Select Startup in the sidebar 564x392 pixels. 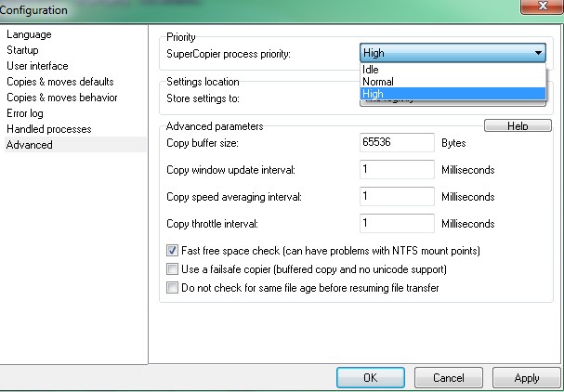[23, 50]
